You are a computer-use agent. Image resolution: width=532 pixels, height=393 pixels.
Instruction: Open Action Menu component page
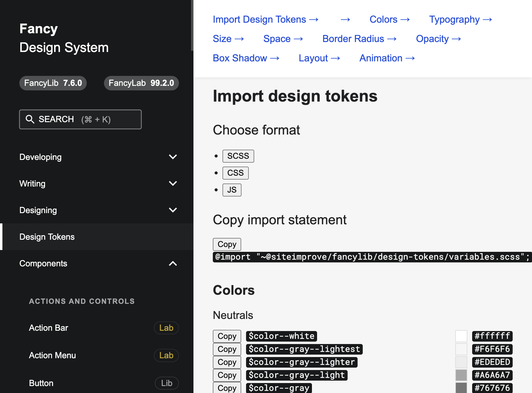(52, 355)
